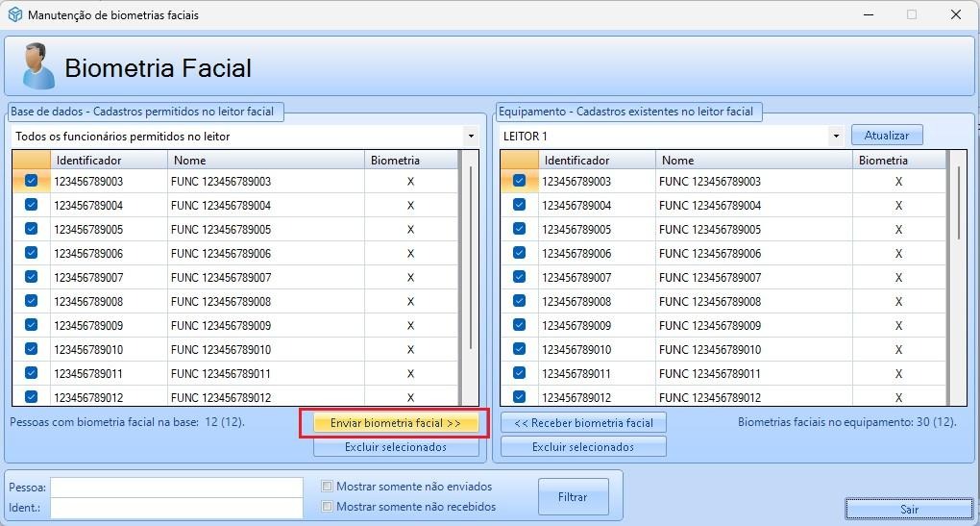Focus the Pessoa text field

click(x=176, y=488)
